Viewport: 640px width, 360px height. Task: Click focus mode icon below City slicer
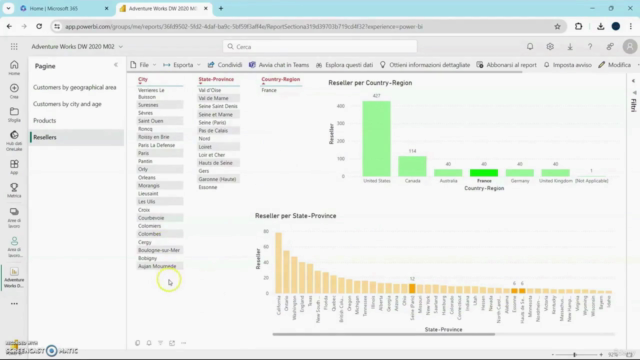pyautogui.click(x=172, y=343)
